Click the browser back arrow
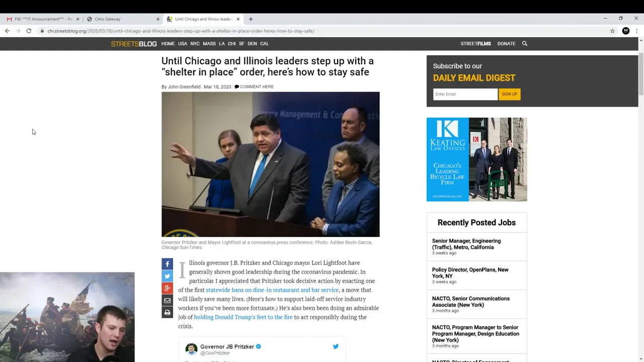The width and height of the screenshot is (644, 362). point(7,31)
